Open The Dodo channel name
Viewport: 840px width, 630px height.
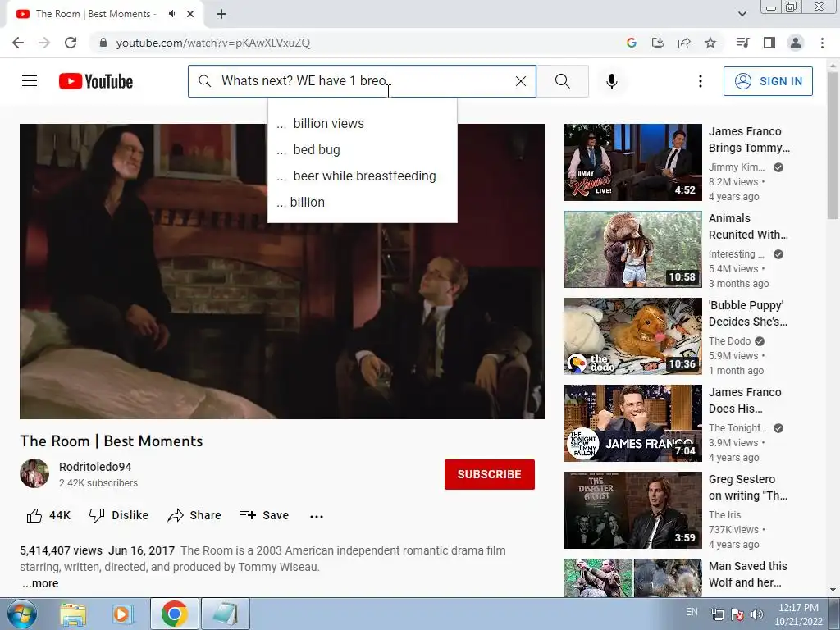click(x=729, y=341)
